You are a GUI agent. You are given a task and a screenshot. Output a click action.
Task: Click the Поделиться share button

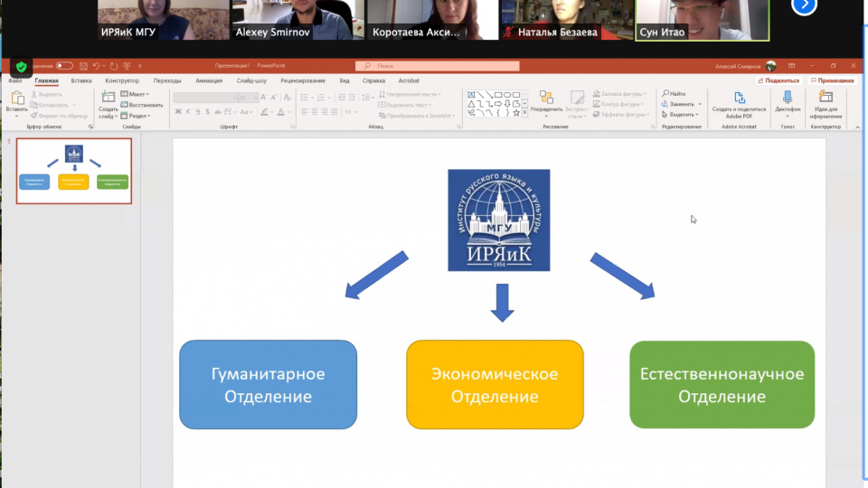point(778,80)
